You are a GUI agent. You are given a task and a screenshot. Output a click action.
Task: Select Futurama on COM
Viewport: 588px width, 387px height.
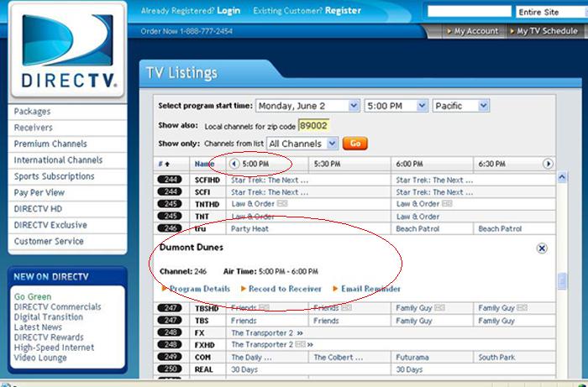[412, 358]
